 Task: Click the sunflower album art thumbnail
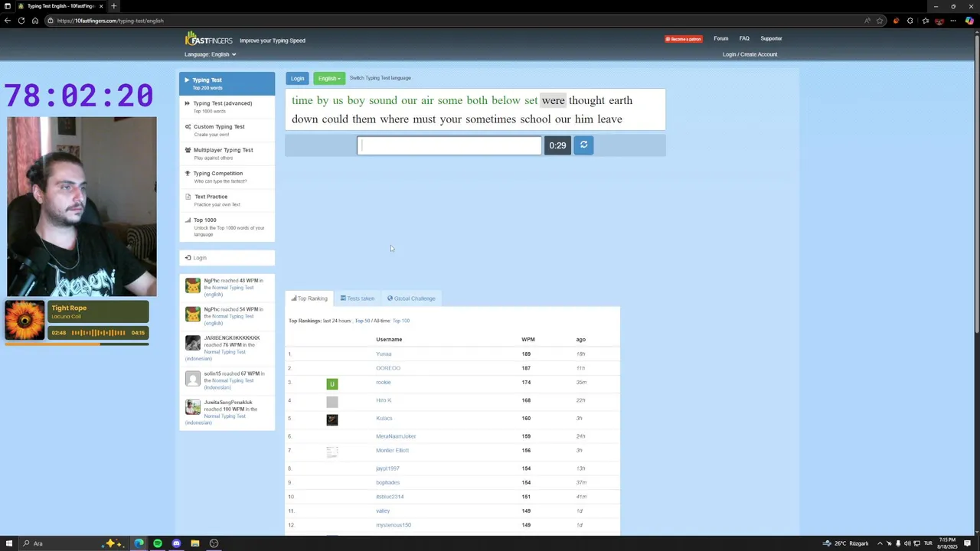(25, 320)
